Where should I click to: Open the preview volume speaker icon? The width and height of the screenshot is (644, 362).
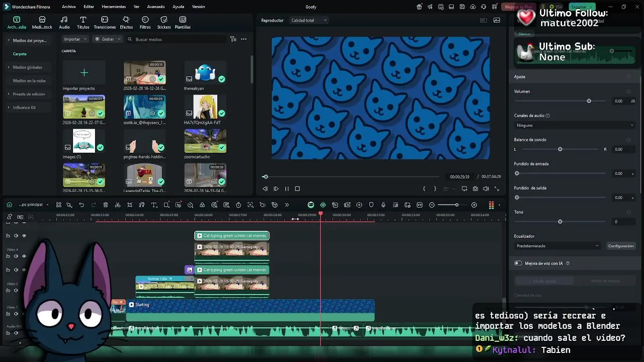[x=486, y=189]
